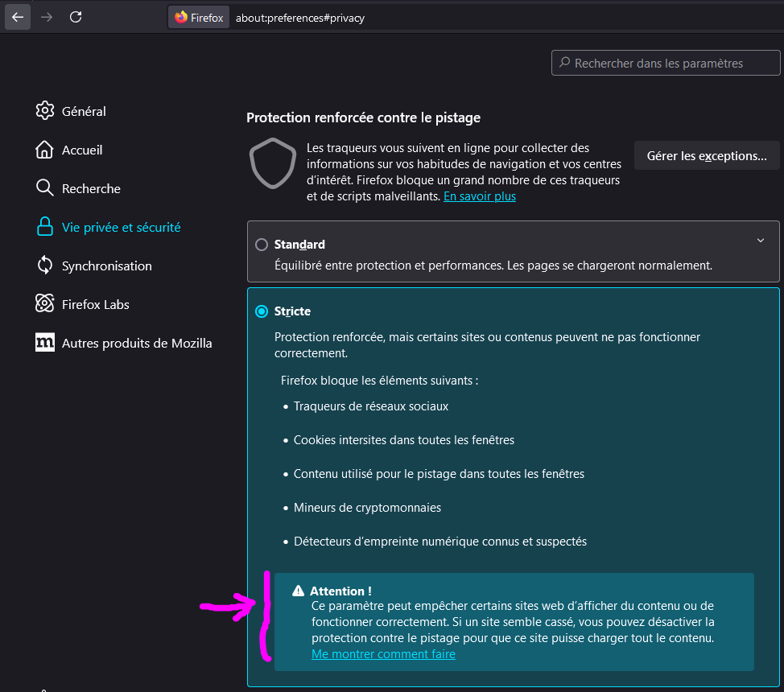Screen dimensions: 784x692
Task: Click the Firefox Labs icon
Action: tap(45, 304)
